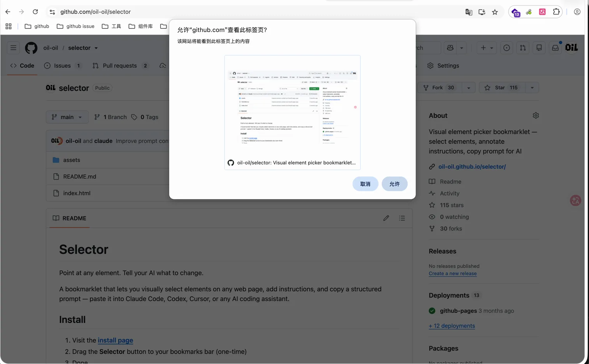Open the apps grid in bookmarks bar
Viewport: 589px width, 364px height.
click(8, 26)
